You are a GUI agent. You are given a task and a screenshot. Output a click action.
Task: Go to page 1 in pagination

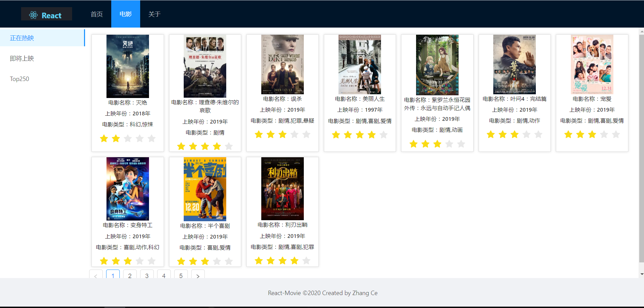tap(113, 275)
